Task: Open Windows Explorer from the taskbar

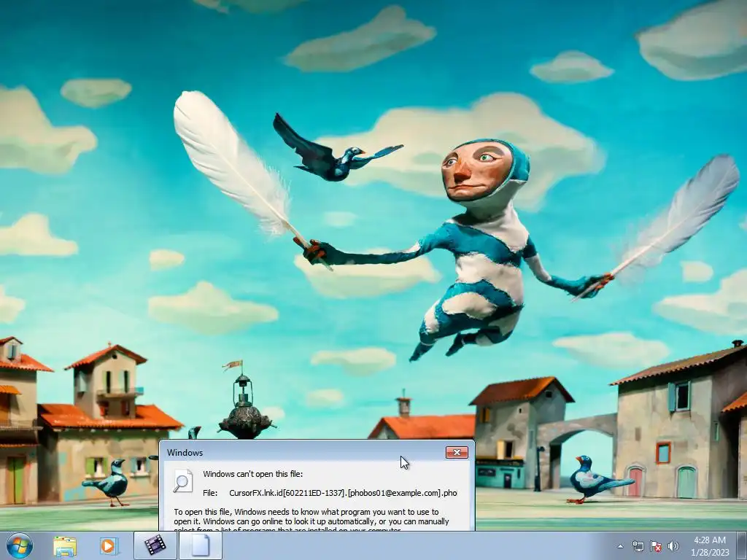Action: point(65,545)
